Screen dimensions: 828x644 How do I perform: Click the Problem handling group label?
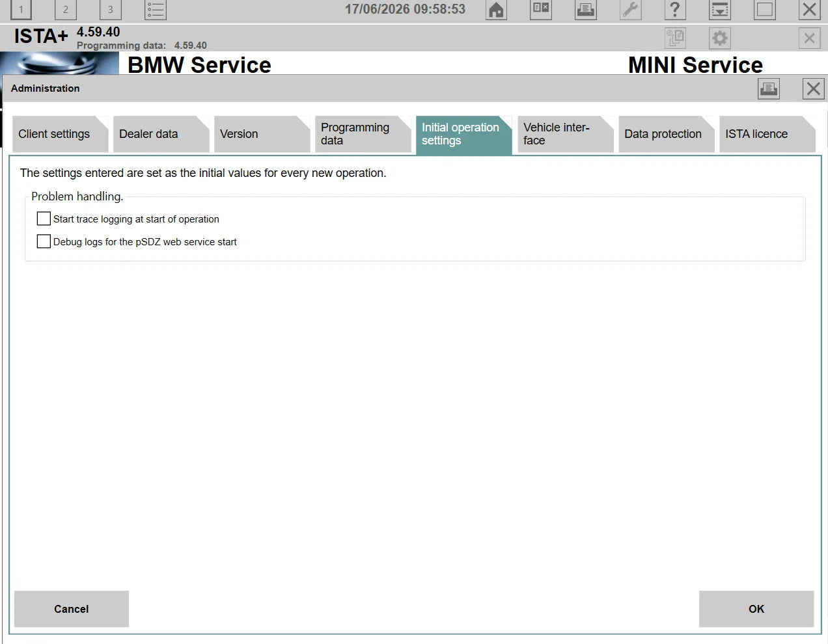pos(77,196)
